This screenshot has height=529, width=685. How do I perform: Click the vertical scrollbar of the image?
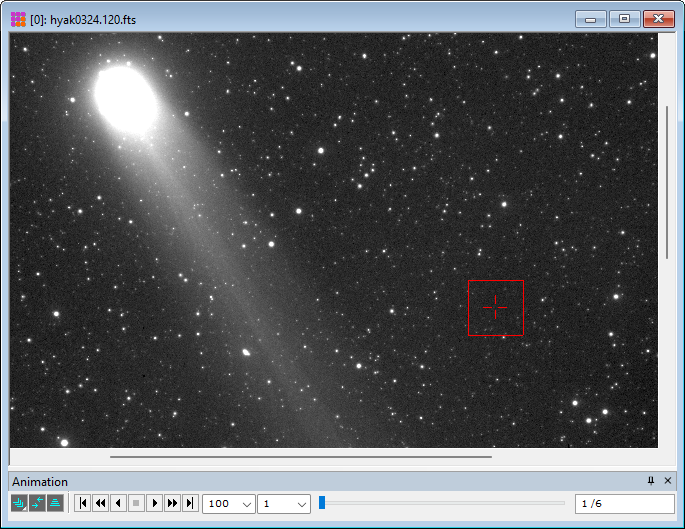(x=667, y=182)
